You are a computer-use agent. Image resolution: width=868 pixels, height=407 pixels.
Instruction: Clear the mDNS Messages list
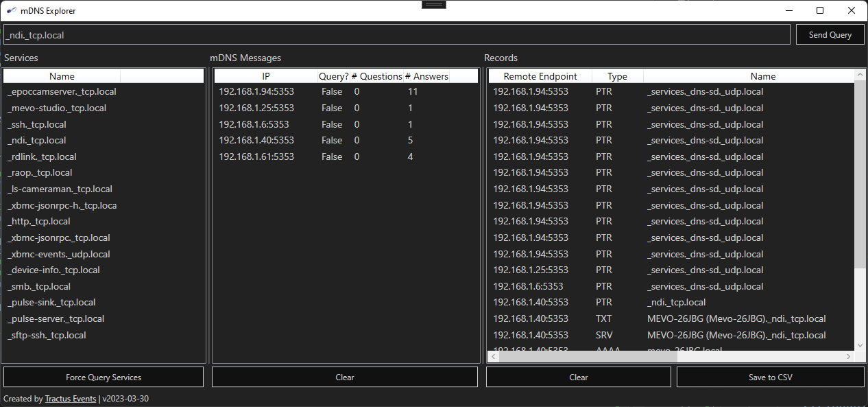[344, 377]
